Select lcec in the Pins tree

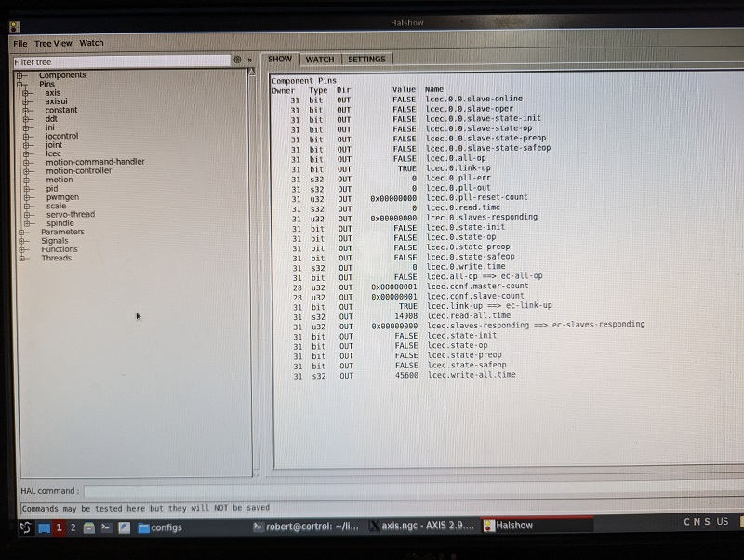coord(53,153)
